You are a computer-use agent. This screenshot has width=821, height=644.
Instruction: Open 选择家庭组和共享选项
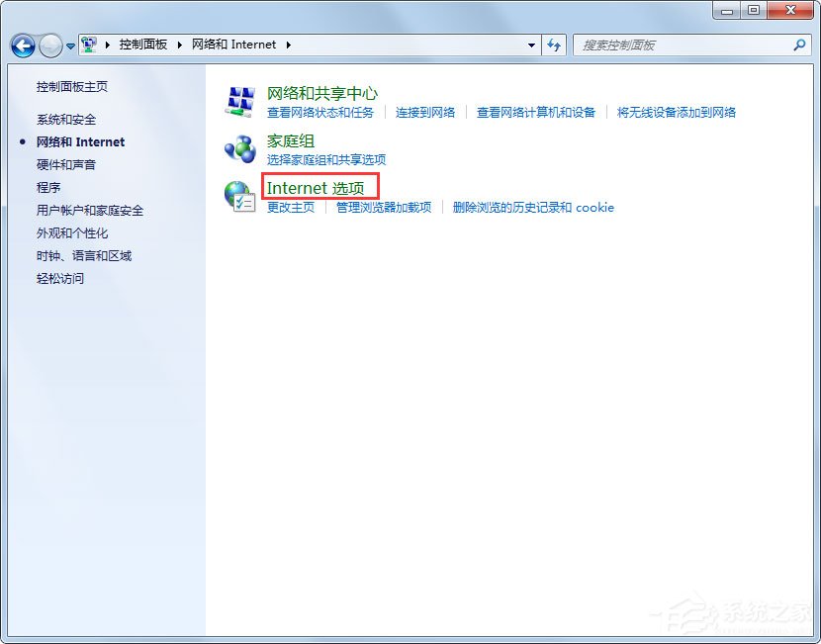pos(327,158)
